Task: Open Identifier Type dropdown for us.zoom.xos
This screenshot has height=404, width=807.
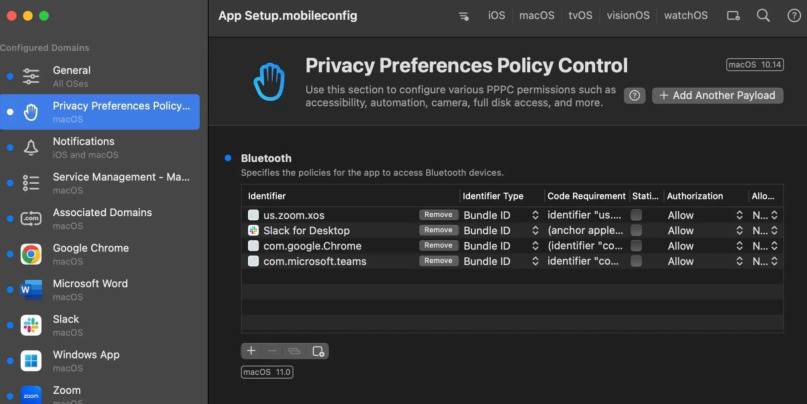Action: 501,215
